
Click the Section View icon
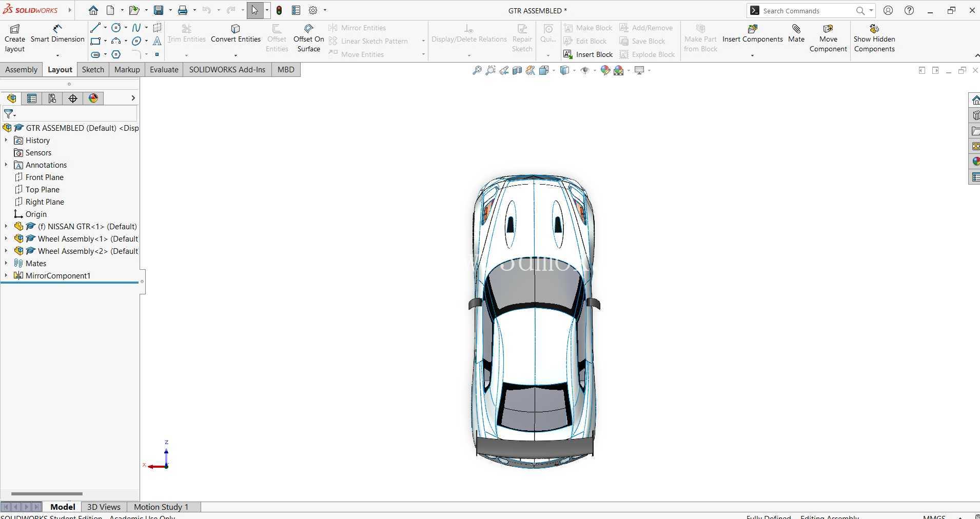517,70
